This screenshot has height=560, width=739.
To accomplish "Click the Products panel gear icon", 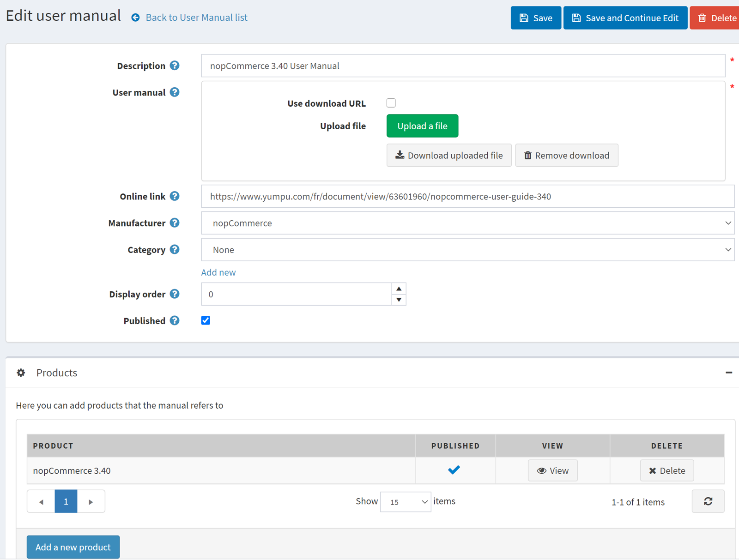I will 21,373.
